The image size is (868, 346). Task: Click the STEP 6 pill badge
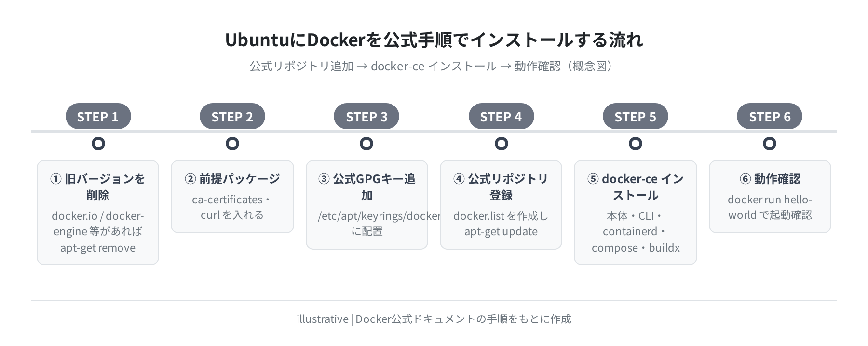(770, 116)
